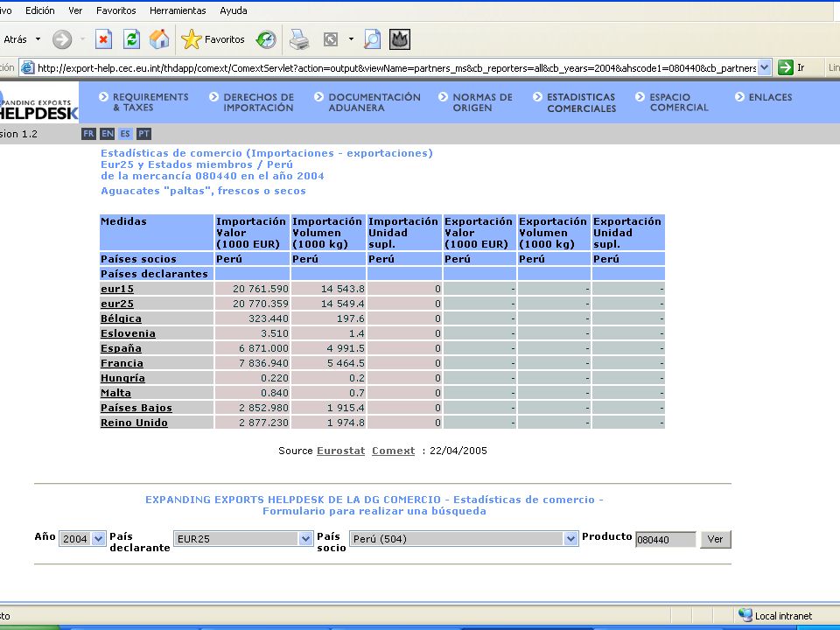Screen dimensions: 840x630
Task: Open the Francia link
Action: (122, 363)
